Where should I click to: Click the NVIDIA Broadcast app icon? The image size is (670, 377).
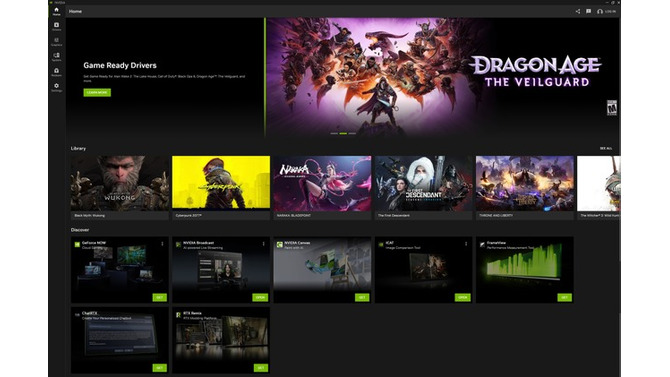click(x=178, y=244)
